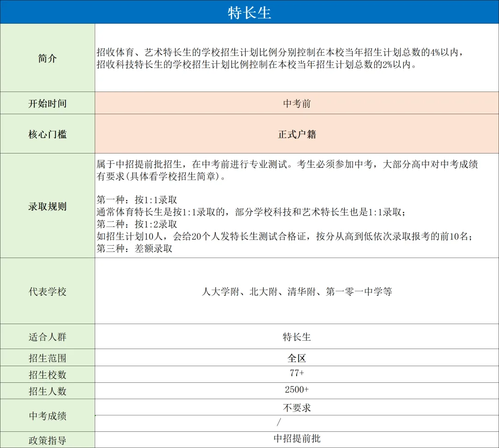Click the 核心门槛 row label
This screenshot has height=448, width=499.
[x=48, y=134]
